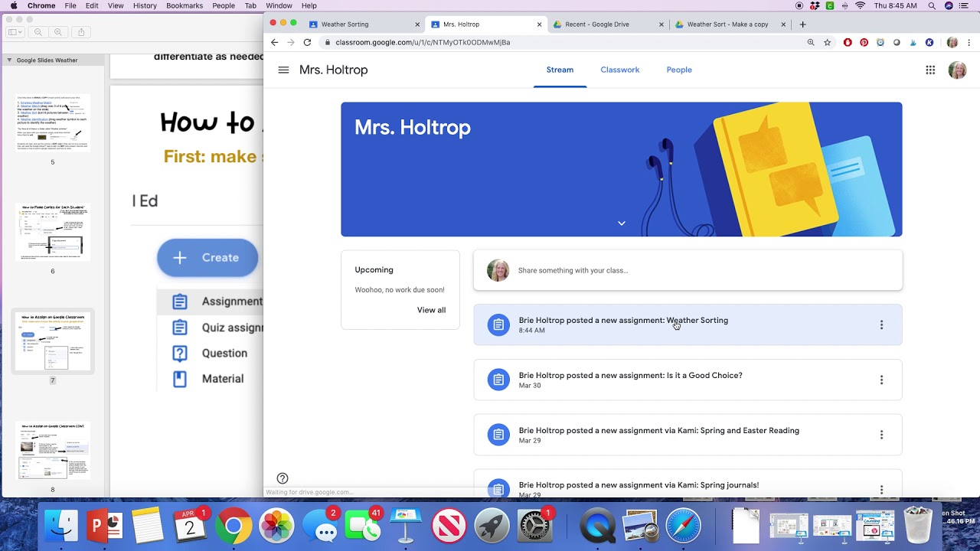980x551 pixels.
Task: Open System Preferences from the Dock
Action: pos(535,526)
